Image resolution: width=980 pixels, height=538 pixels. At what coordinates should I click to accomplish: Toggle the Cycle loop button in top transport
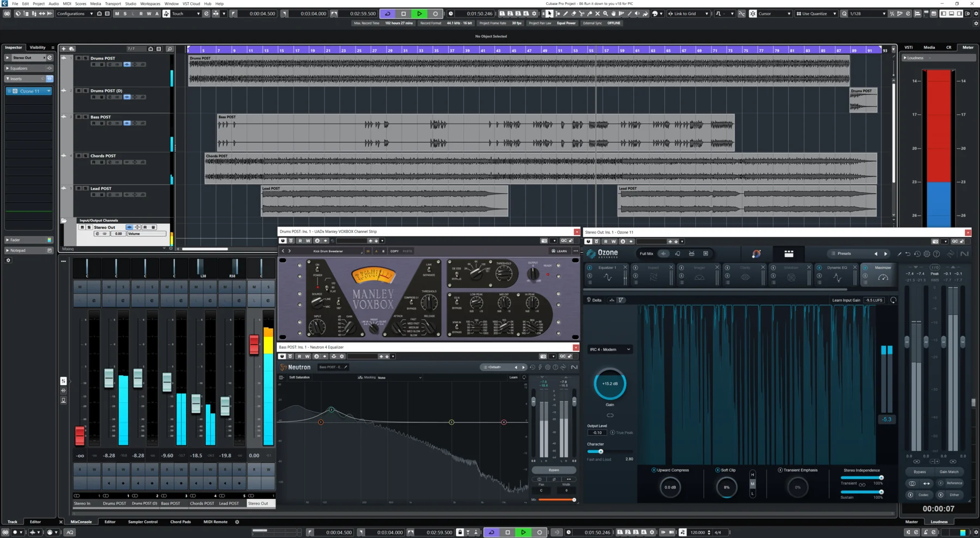point(388,14)
